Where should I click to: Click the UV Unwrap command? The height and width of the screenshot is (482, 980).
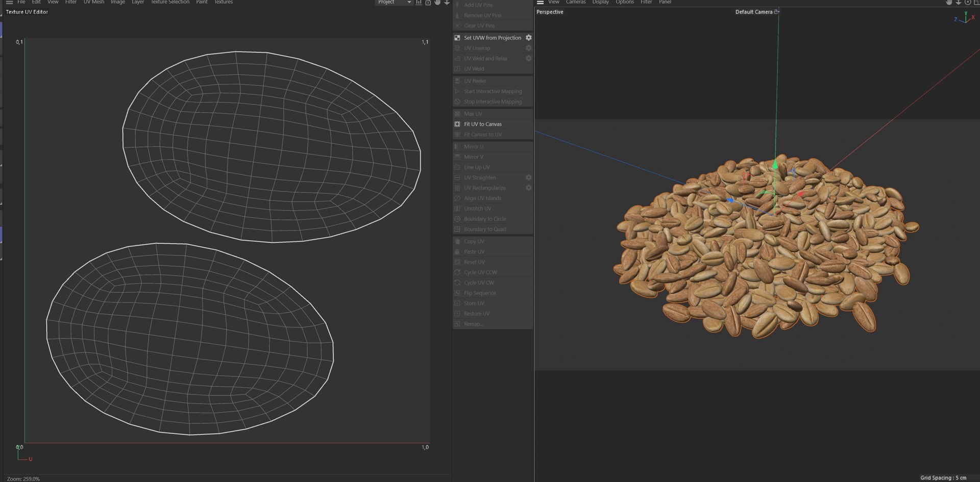493,48
